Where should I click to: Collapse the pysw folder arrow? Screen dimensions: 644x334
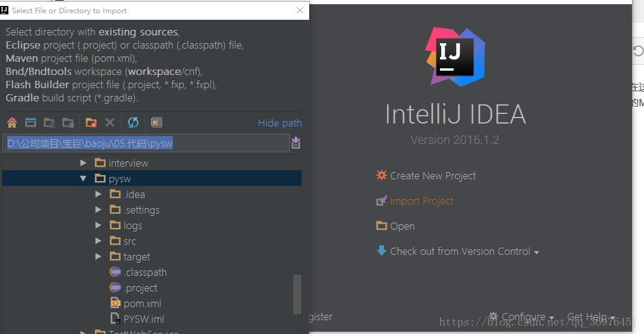pos(83,179)
